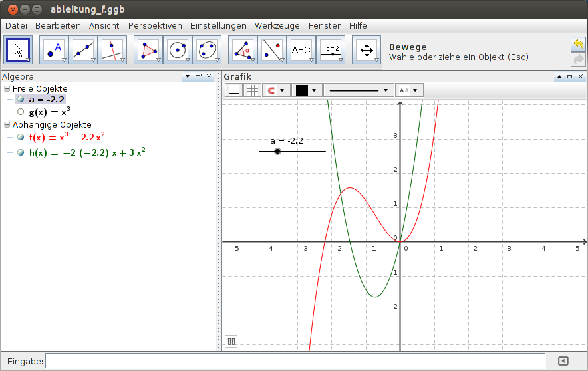Click the Eingabe input field
The height and width of the screenshot is (371, 588).
(295, 361)
